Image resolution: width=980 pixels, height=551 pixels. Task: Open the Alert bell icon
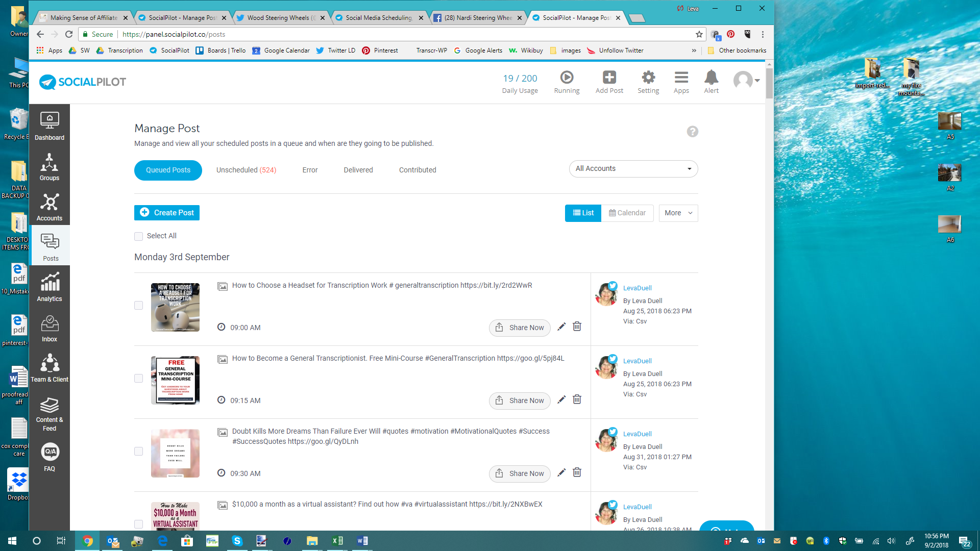coord(711,78)
